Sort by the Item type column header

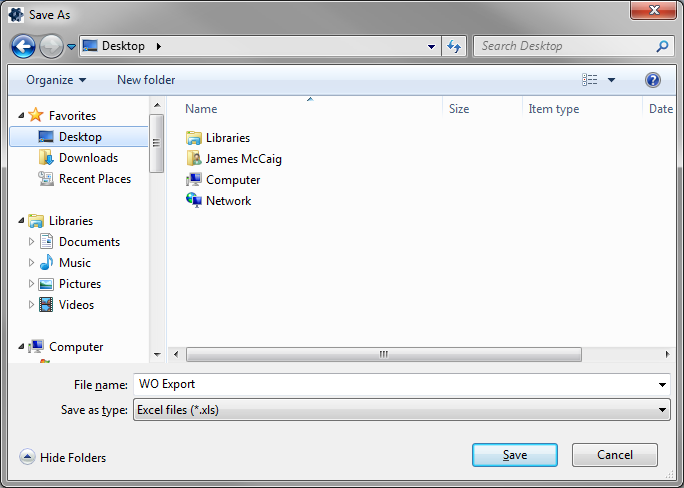point(554,109)
